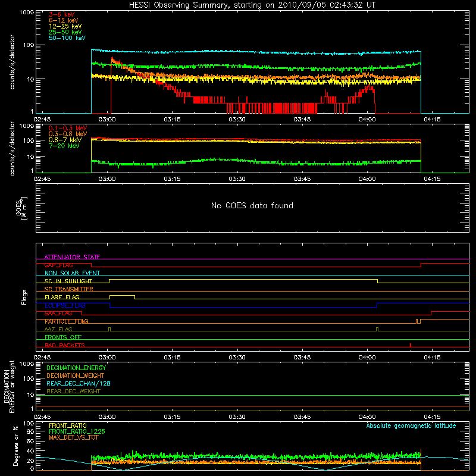The image size is (476, 476).
Task: Click "counts/s/detector" axis title of MeV panel
Action: coord(12,148)
